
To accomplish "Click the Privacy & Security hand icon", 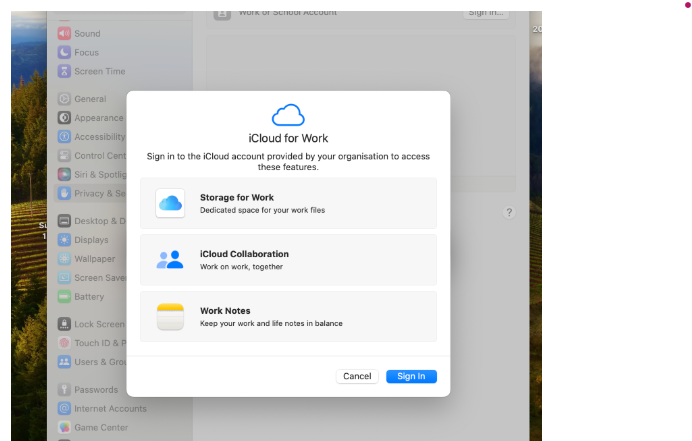I will click(x=64, y=193).
